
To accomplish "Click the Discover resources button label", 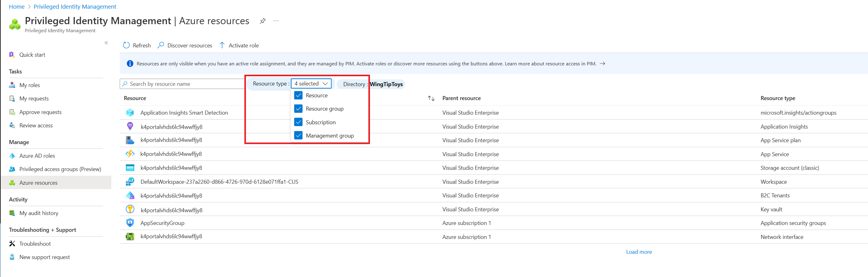I will coord(190,46).
